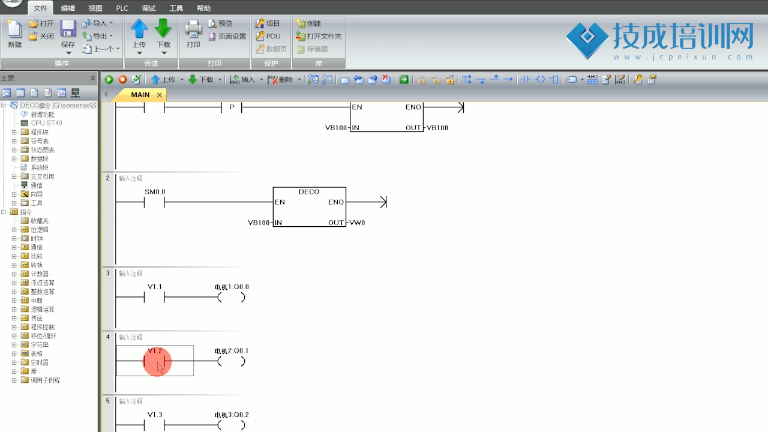
Task: Click the program status monitoring icon
Action: click(313, 79)
